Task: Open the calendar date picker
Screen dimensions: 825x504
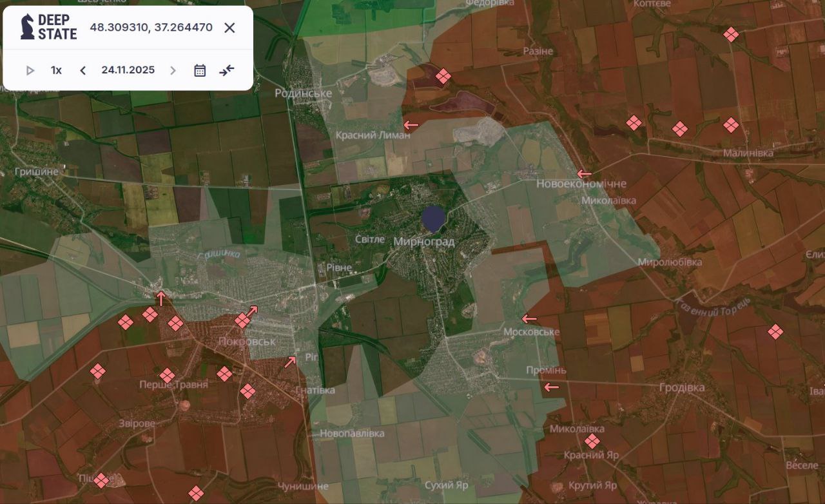Action: point(200,70)
